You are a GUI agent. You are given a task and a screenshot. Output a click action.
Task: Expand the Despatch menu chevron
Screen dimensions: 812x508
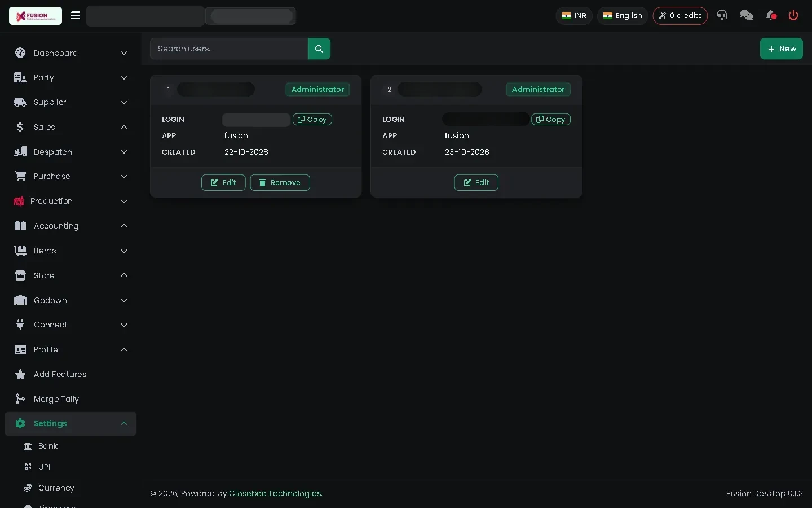[x=124, y=152]
